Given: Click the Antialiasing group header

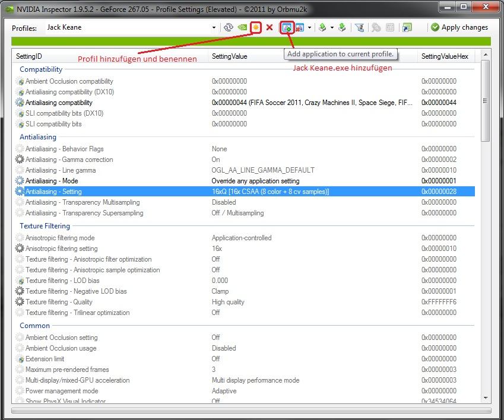Looking at the screenshot, I should (38, 137).
